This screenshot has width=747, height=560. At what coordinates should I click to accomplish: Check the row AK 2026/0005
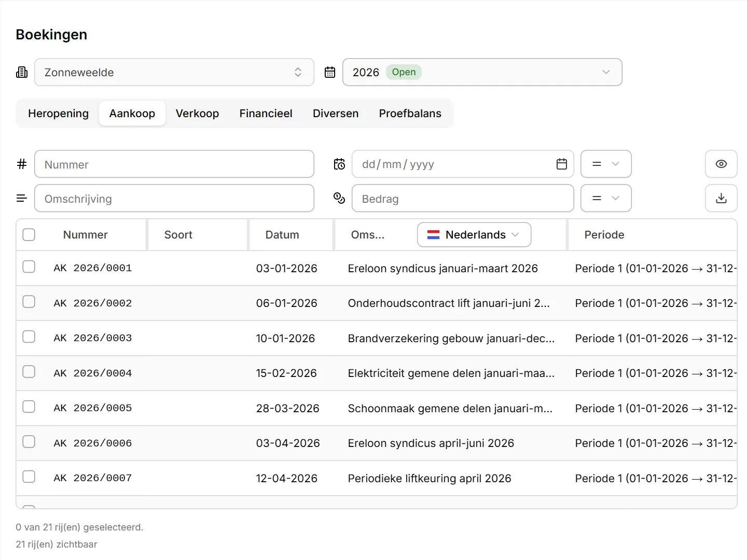tap(29, 407)
